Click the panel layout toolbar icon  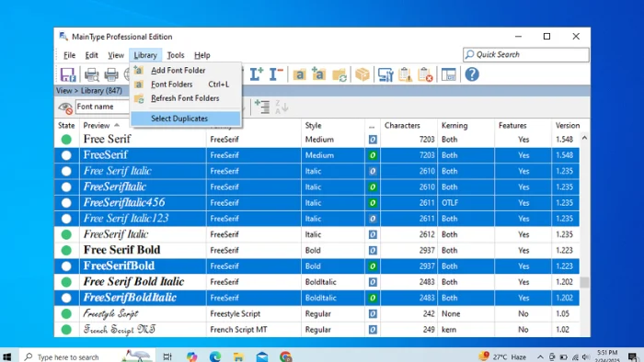(449, 74)
